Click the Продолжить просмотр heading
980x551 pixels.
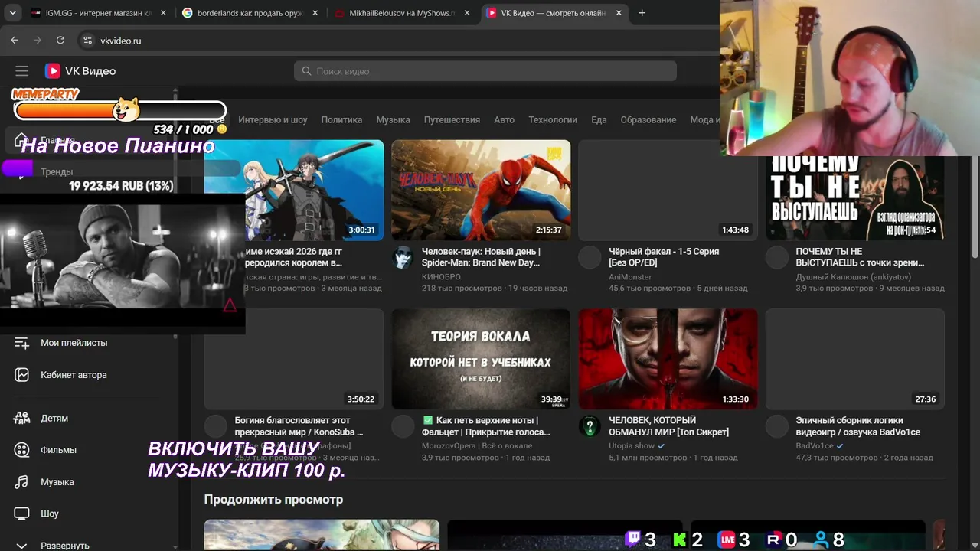click(x=273, y=500)
